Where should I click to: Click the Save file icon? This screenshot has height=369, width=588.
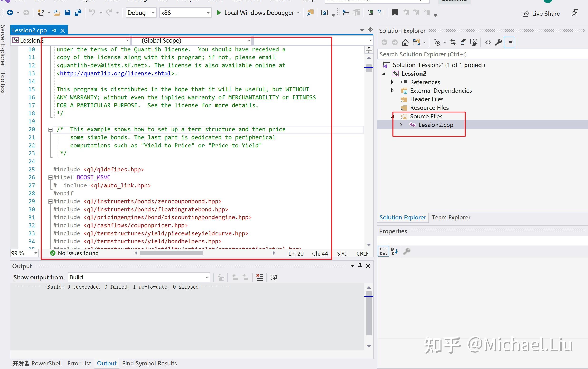[x=67, y=13]
